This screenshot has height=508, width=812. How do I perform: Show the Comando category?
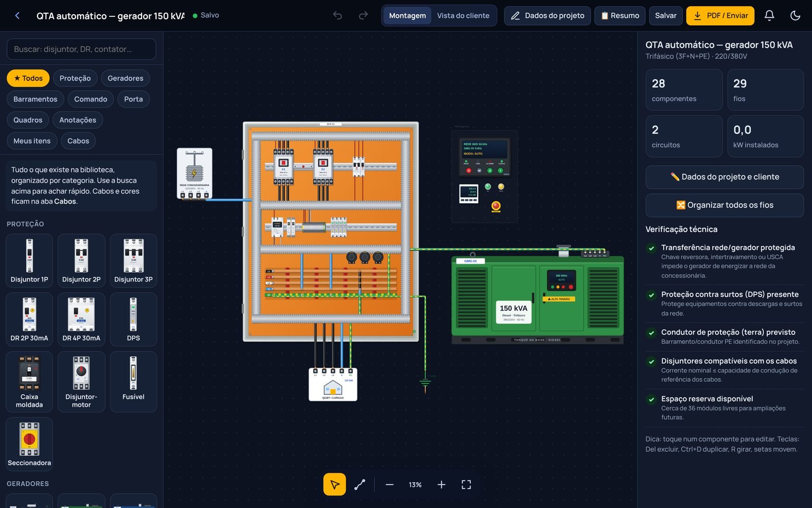(91, 99)
